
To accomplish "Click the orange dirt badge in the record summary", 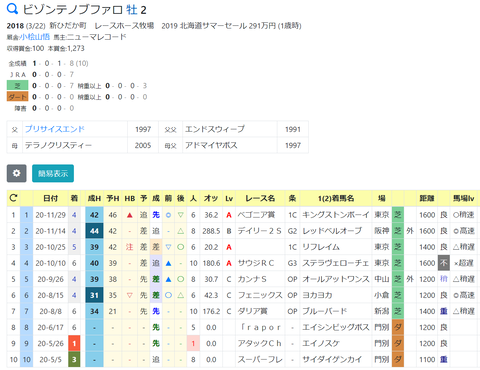I will 17,97.
